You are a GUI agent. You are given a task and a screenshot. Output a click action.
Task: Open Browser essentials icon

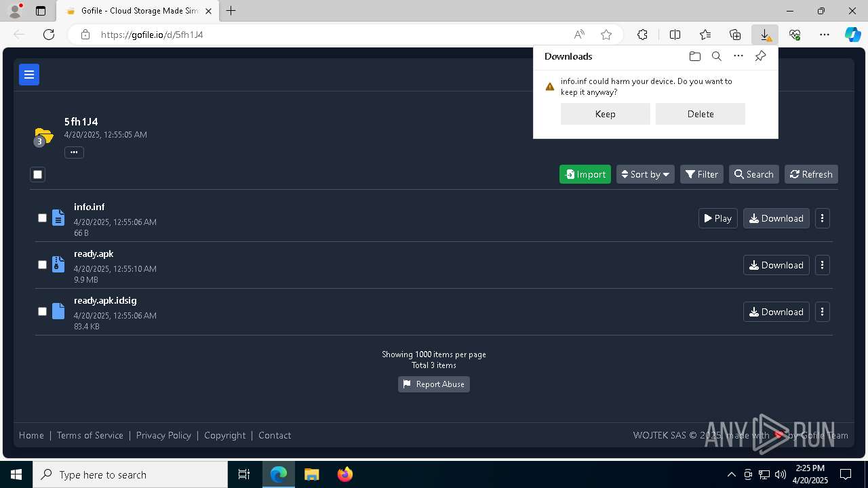click(795, 35)
